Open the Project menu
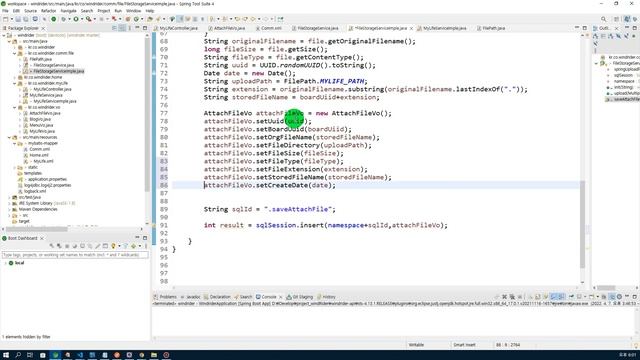 pyautogui.click(x=104, y=11)
